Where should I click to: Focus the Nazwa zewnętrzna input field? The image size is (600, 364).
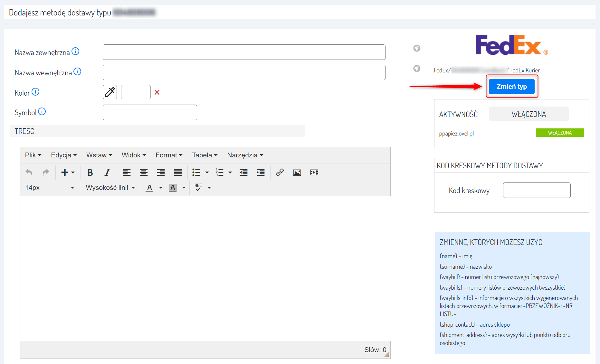pyautogui.click(x=244, y=52)
